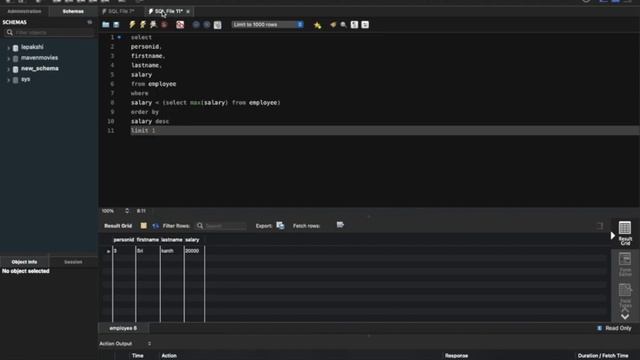Export recordset to external file icon
The image size is (640, 360).
click(280, 225)
